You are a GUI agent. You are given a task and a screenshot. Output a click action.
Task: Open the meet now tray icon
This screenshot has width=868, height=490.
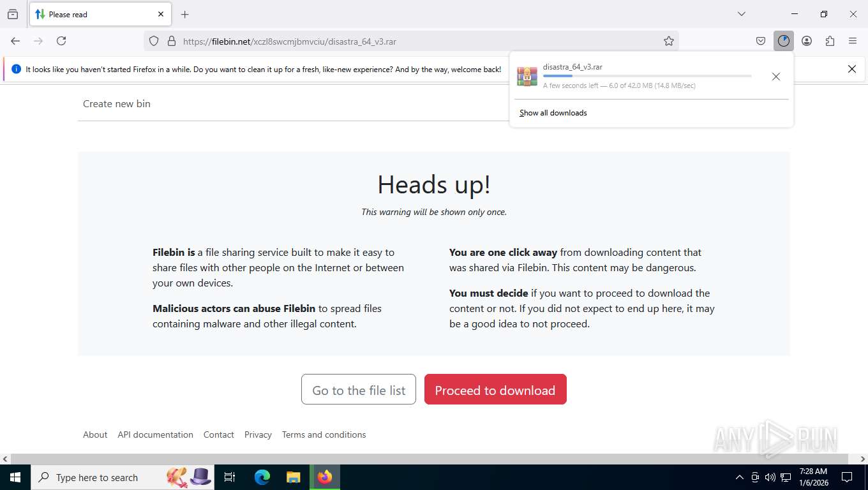click(x=755, y=477)
